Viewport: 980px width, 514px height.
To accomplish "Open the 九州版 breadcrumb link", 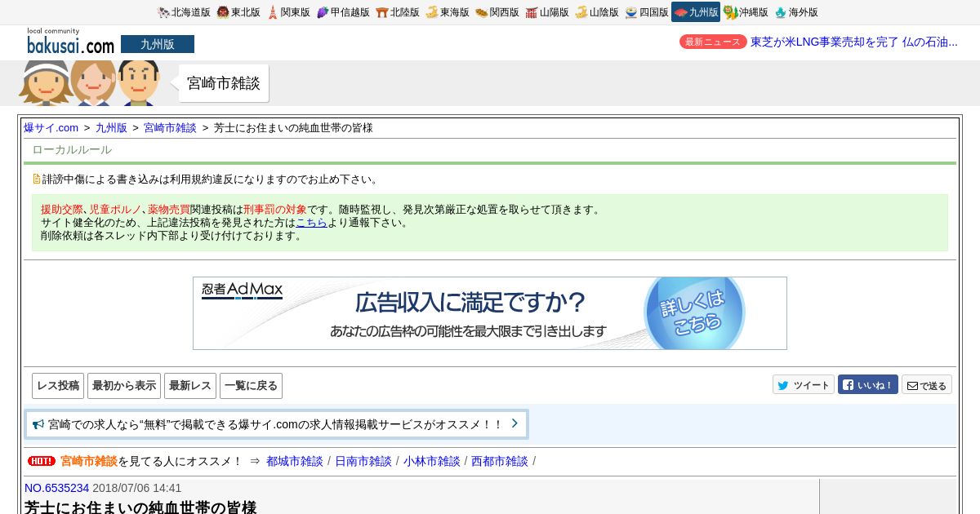I will (111, 128).
